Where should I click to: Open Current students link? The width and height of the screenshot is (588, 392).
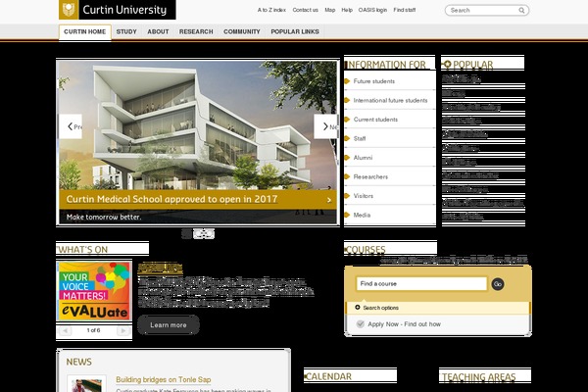[375, 120]
